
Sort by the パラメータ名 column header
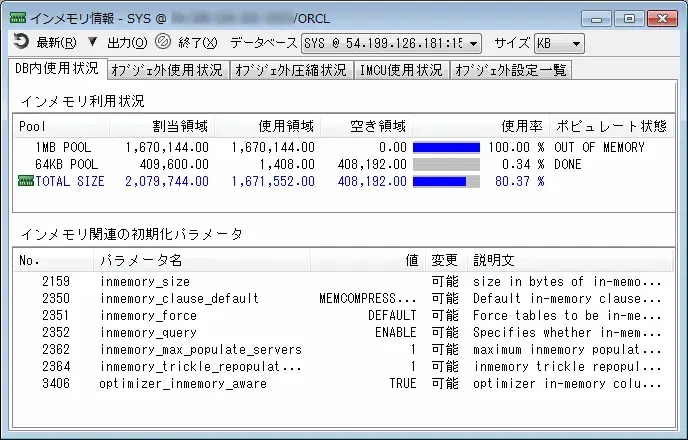tap(200, 260)
